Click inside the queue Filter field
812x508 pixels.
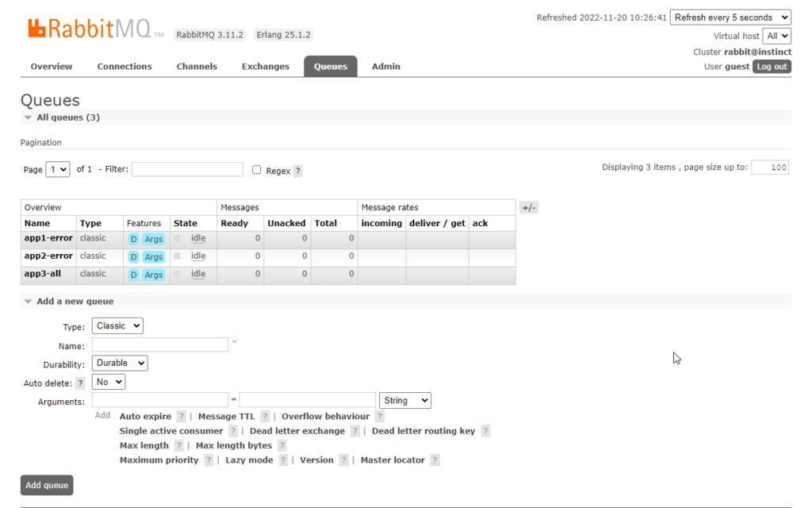187,169
